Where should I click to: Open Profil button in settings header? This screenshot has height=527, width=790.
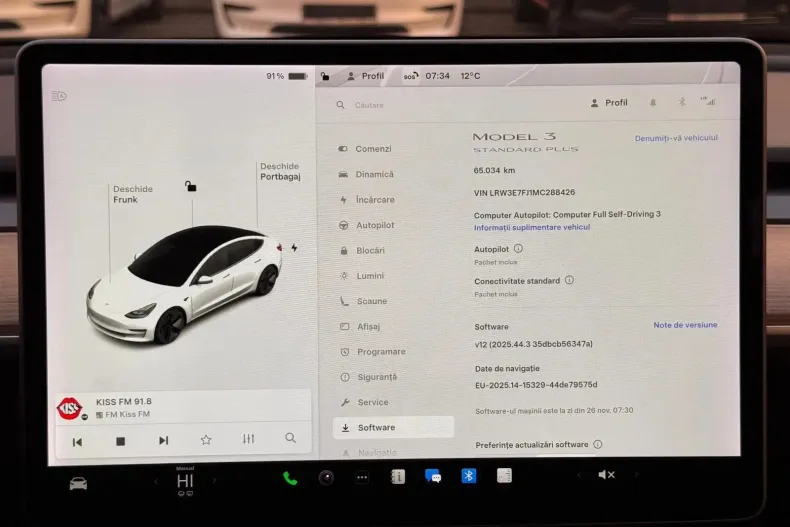click(609, 103)
